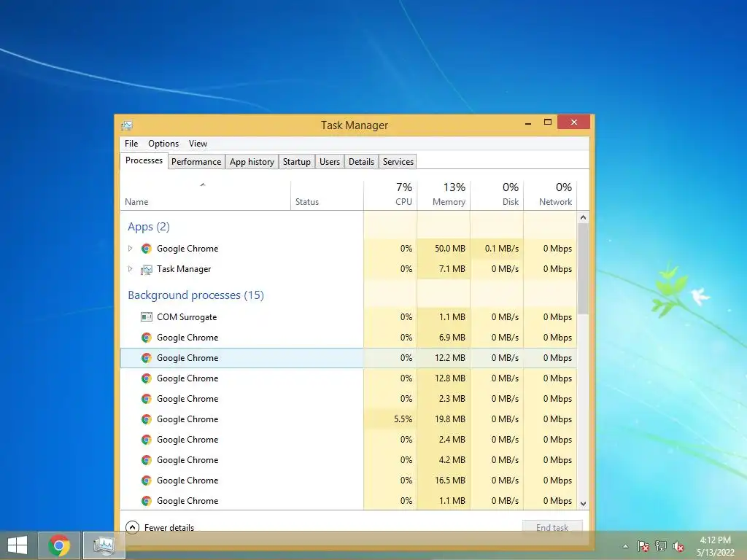Click the End task button

552,527
